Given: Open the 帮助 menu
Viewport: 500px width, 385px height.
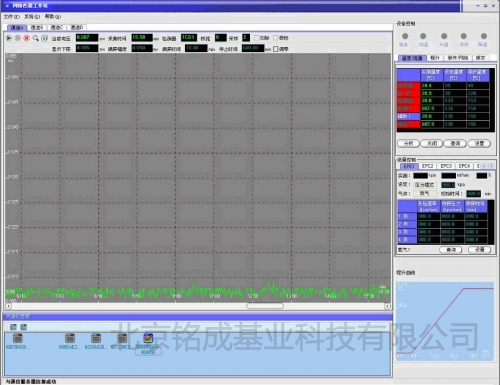Looking at the screenshot, I should (53, 16).
